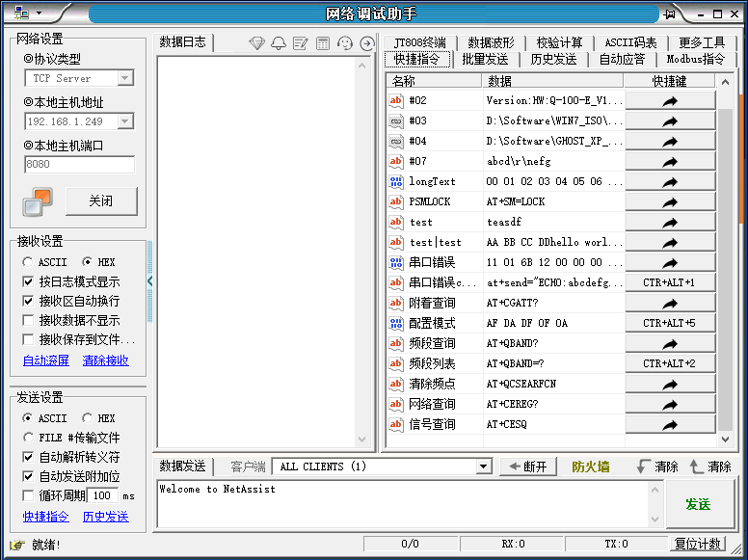
Task: Click the loop period 100 ms field
Action: pyautogui.click(x=102, y=495)
